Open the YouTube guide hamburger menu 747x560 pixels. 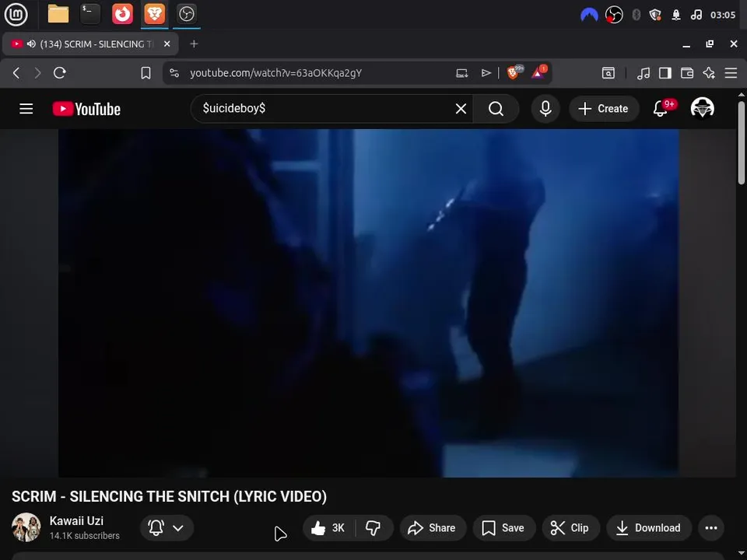[x=26, y=109]
